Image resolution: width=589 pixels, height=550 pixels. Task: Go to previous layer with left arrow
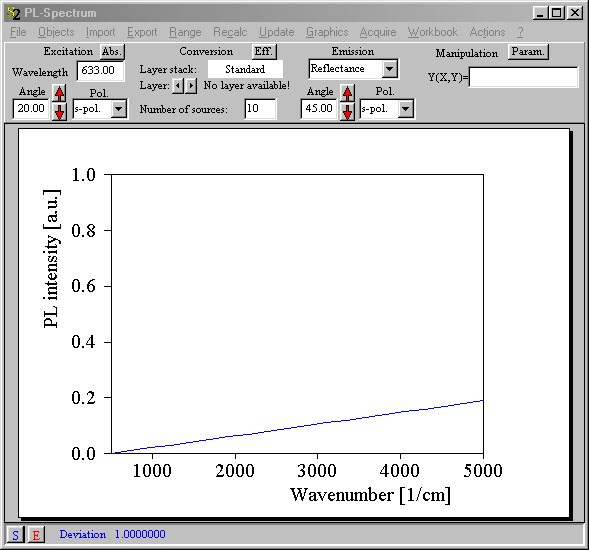pos(178,86)
